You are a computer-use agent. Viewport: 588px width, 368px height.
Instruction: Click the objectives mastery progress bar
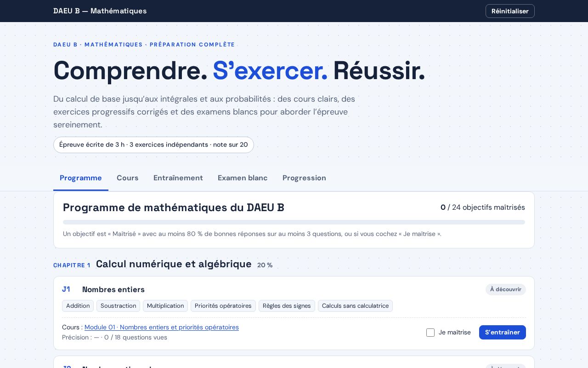click(294, 222)
